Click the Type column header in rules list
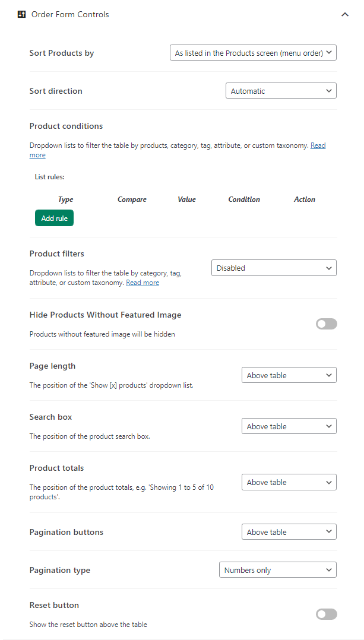The height and width of the screenshot is (640, 364). click(66, 199)
